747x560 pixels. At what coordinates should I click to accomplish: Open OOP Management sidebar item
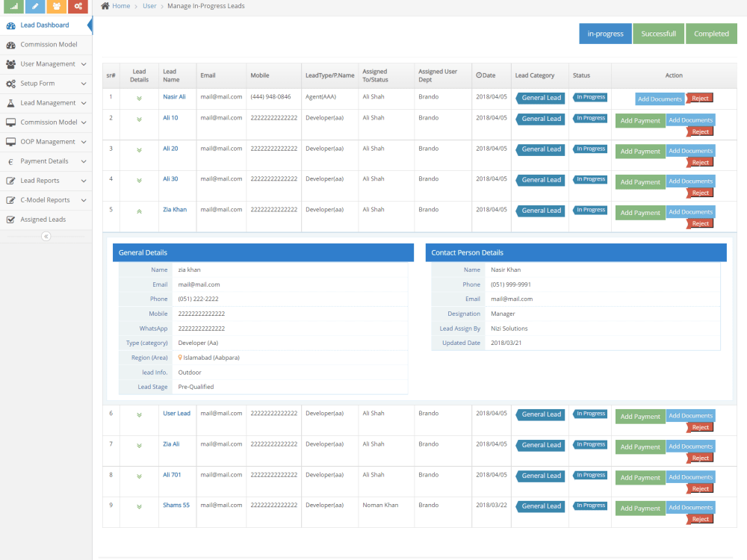(46, 142)
